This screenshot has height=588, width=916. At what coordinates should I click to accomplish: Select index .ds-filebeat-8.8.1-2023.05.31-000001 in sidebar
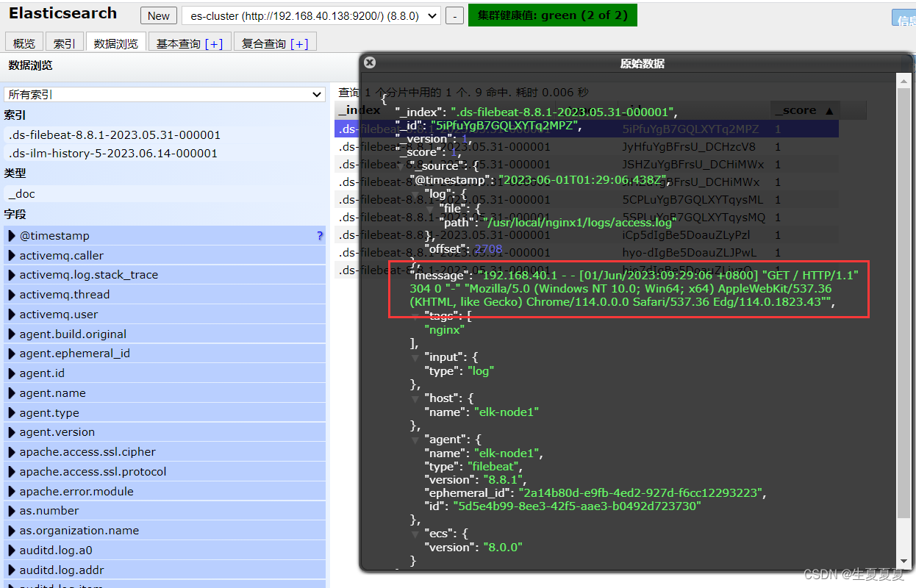[x=165, y=135]
